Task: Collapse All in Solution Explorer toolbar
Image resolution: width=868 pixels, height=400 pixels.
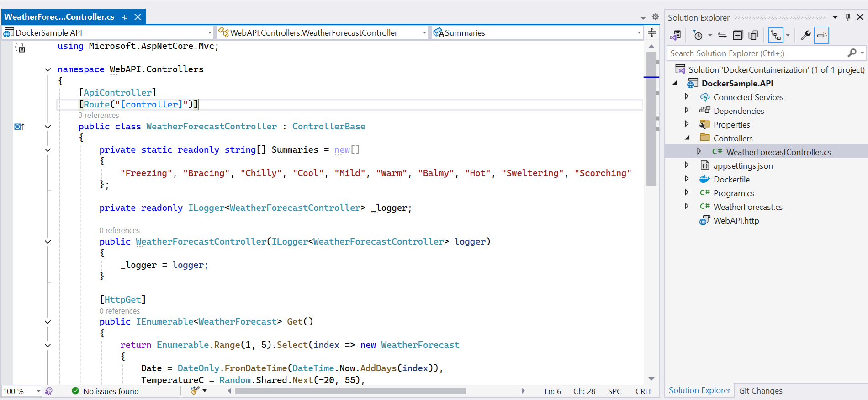Action: (738, 35)
